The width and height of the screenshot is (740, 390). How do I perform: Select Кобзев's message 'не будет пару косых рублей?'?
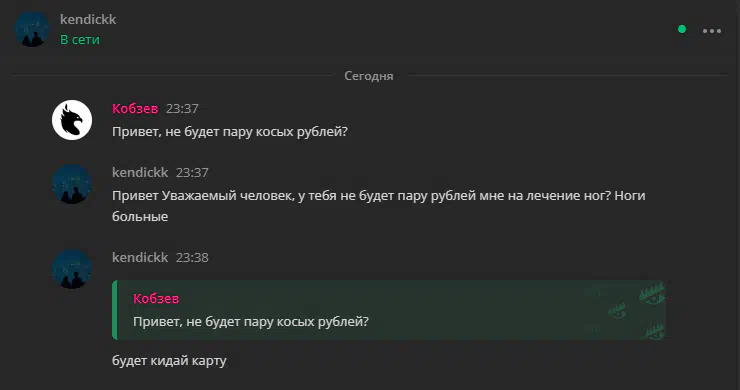tap(230, 132)
